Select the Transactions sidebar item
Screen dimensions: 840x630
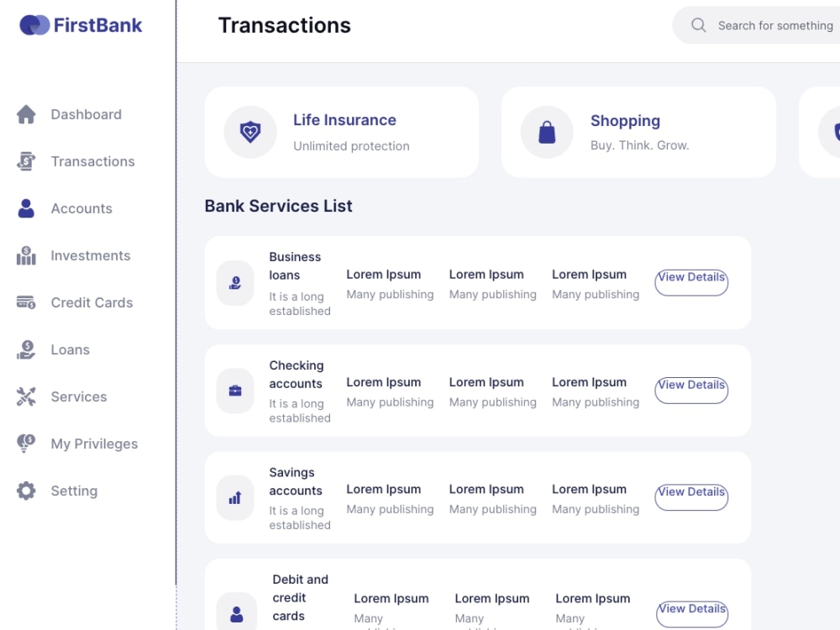92,161
